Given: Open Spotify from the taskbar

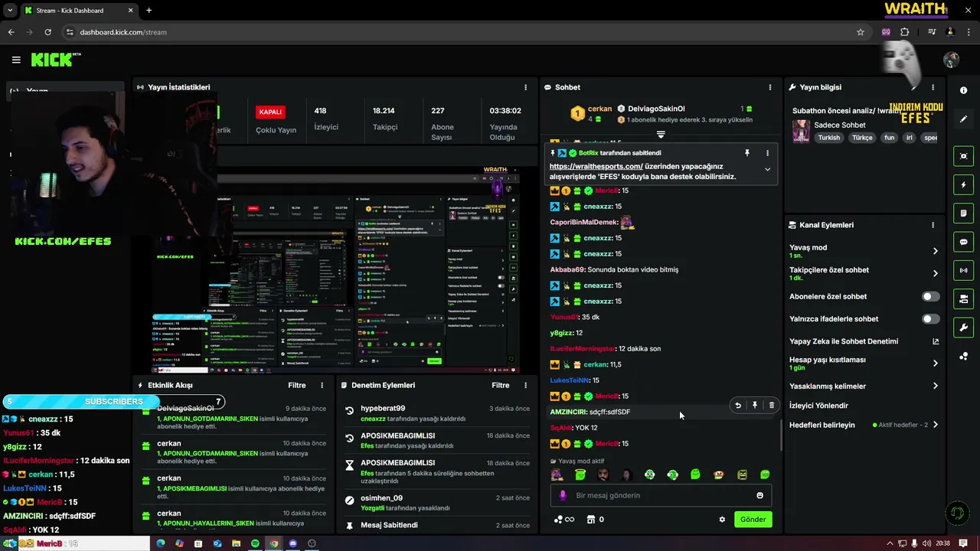Looking at the screenshot, I should [x=255, y=543].
